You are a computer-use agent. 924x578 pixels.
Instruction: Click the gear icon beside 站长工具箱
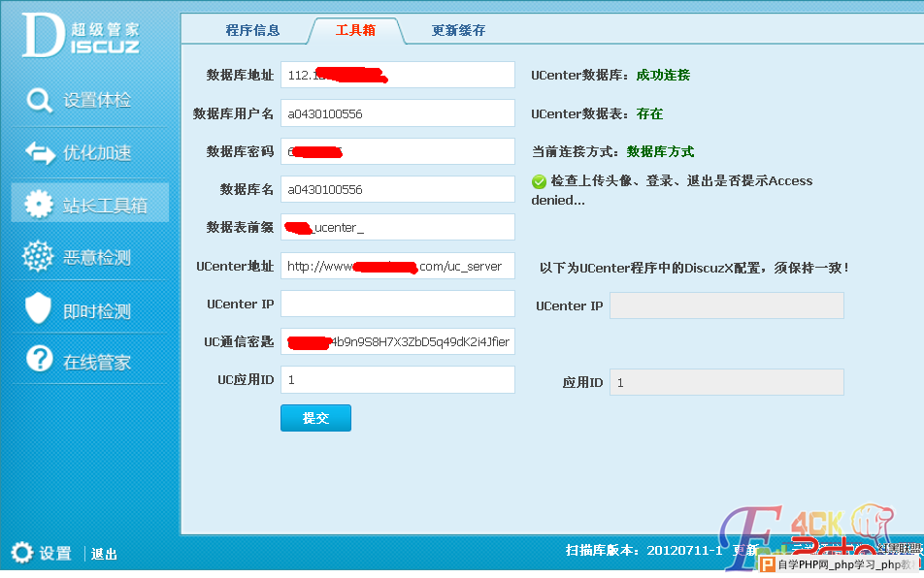click(x=38, y=205)
